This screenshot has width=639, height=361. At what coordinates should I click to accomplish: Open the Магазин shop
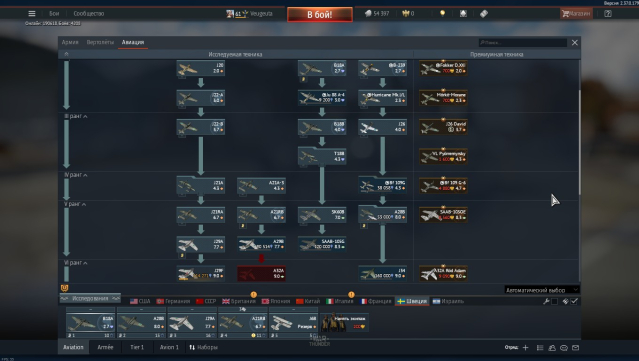click(576, 13)
